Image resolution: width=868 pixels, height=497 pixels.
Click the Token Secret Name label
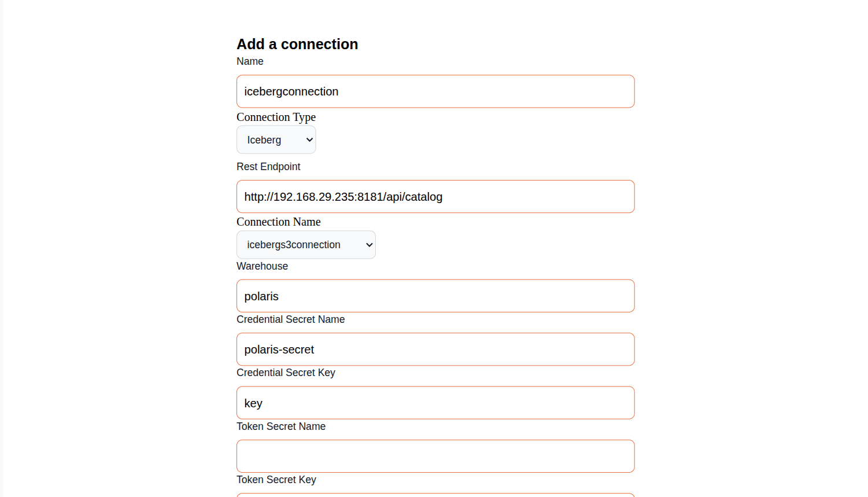point(281,426)
